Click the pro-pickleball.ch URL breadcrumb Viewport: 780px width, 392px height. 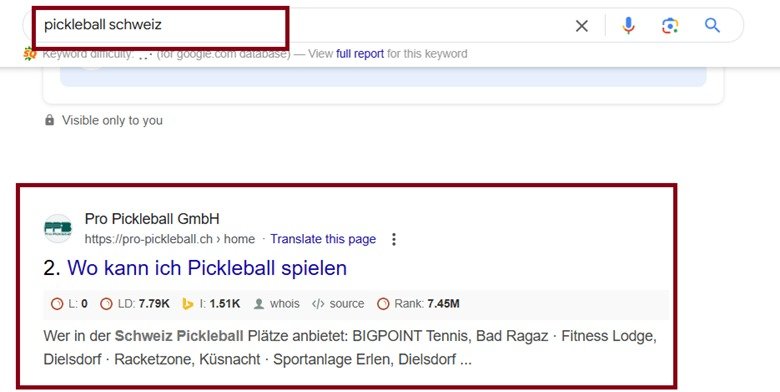pyautogui.click(x=170, y=239)
